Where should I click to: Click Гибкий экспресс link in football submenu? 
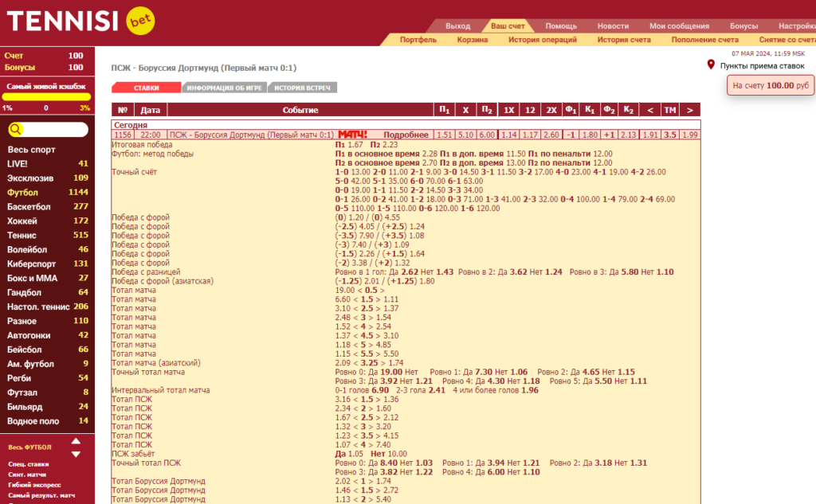click(34, 485)
